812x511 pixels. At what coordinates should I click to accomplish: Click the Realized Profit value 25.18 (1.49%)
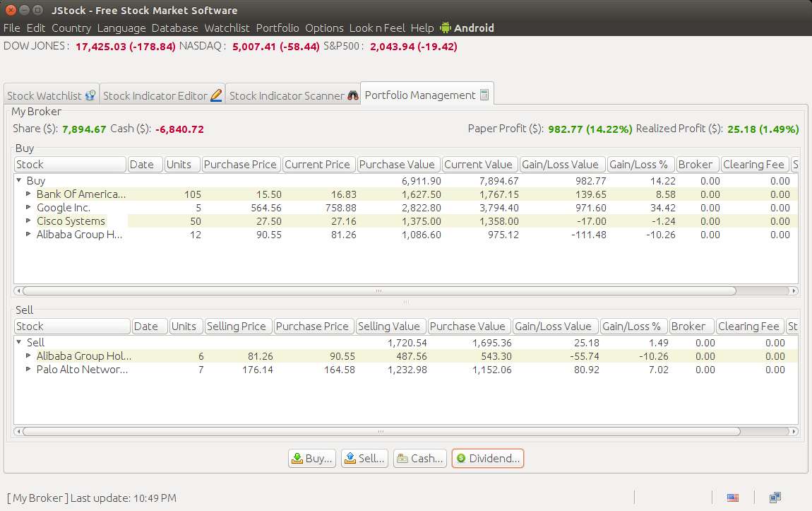coord(763,129)
